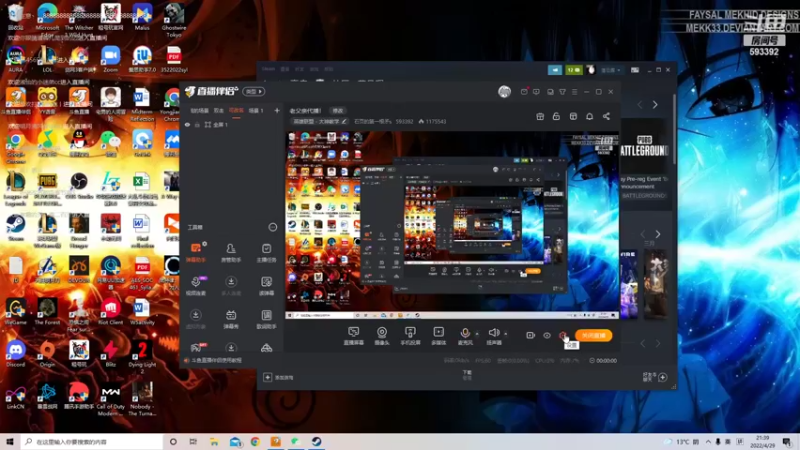Viewport: 800px width, 450px height.
Task: Click the second carousel next arrow in back window
Action: tap(658, 234)
